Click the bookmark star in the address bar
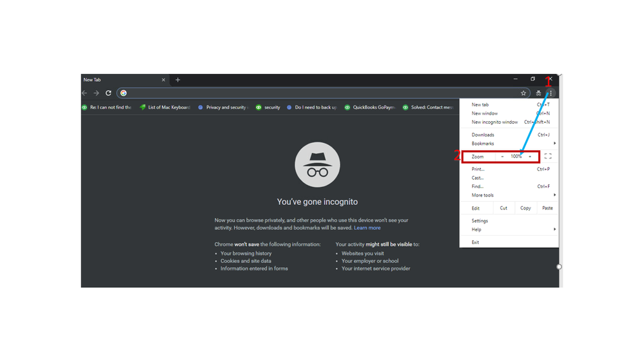 pyautogui.click(x=523, y=93)
